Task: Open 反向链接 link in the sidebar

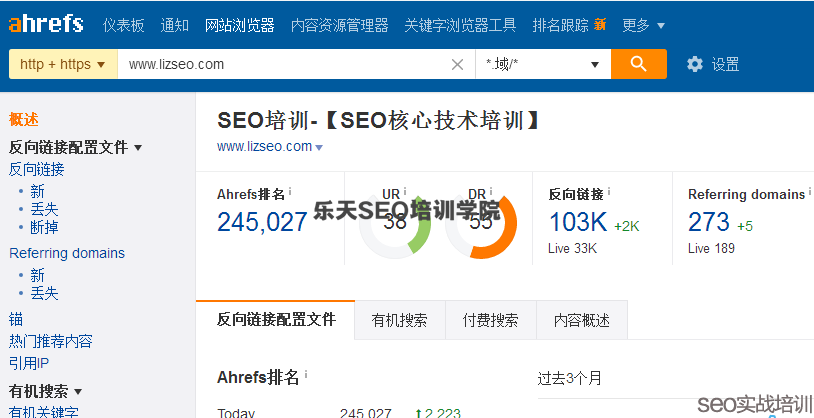Action: 37,169
